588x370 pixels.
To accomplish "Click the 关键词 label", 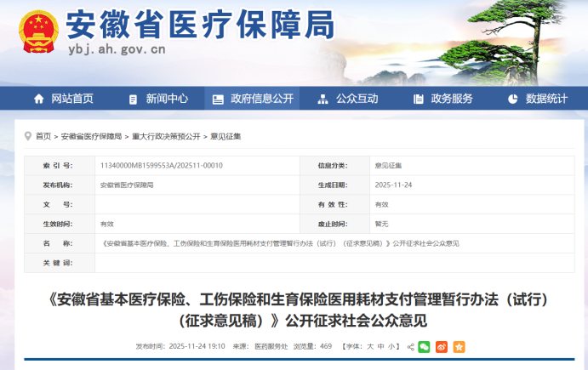I will pos(58,263).
